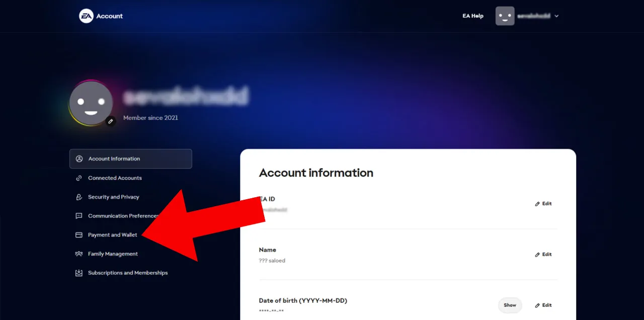Open Payment and Wallet section
Screen dimensions: 644x320
[113, 235]
